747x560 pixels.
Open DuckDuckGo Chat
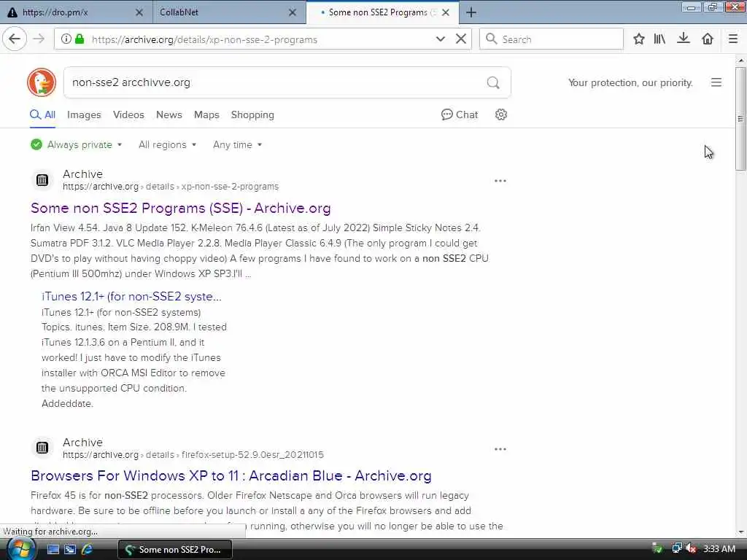click(460, 114)
